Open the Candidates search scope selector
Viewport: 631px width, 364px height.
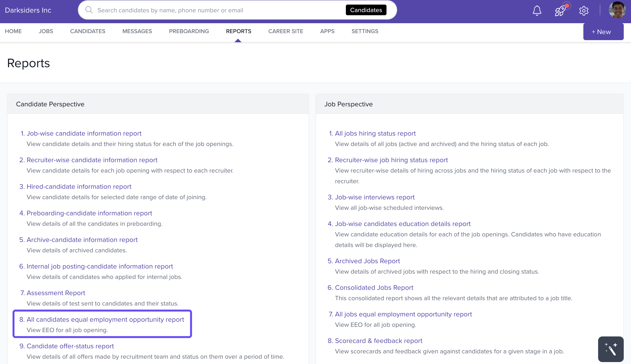(366, 10)
